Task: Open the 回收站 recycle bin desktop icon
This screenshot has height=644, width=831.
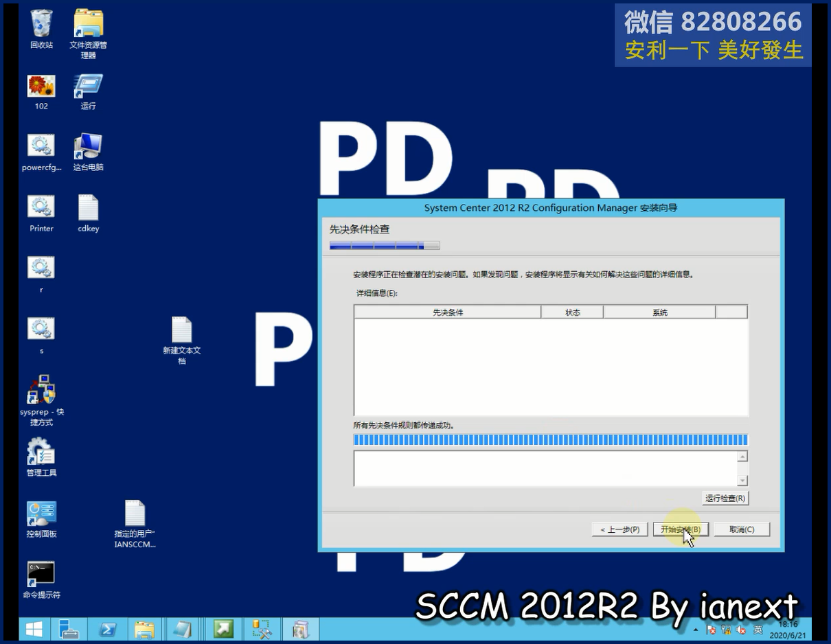Action: (41, 29)
